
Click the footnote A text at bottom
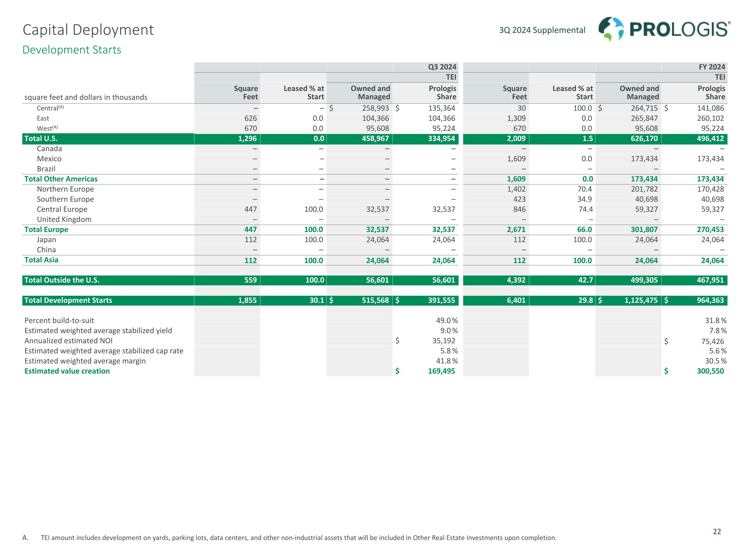click(299, 538)
